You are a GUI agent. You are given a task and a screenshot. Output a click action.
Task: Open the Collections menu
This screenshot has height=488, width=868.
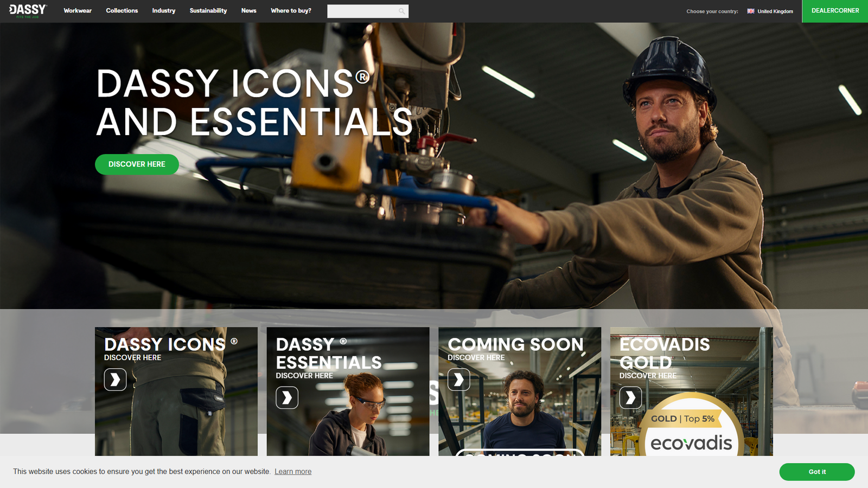122,10
